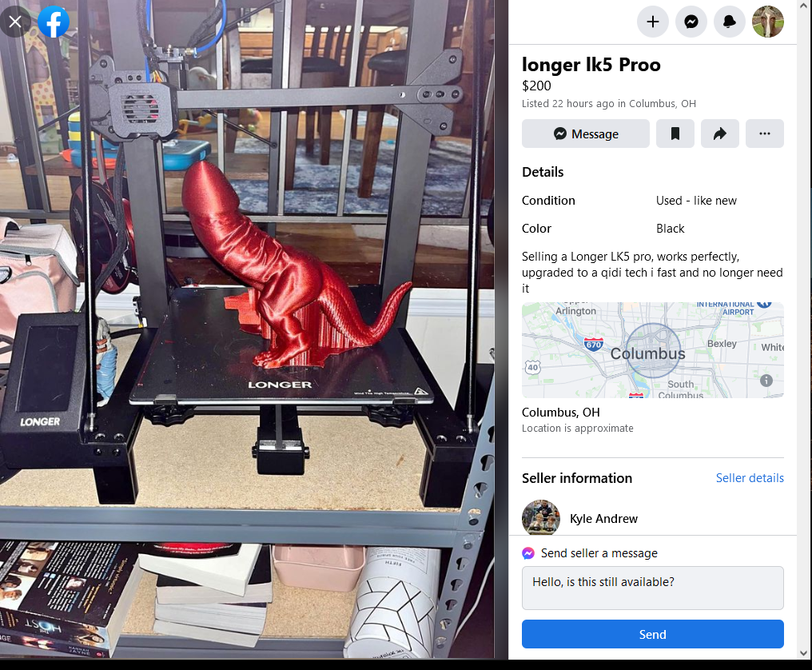The image size is (812, 670).
Task: Click the scrollbar up arrow
Action: click(x=804, y=6)
